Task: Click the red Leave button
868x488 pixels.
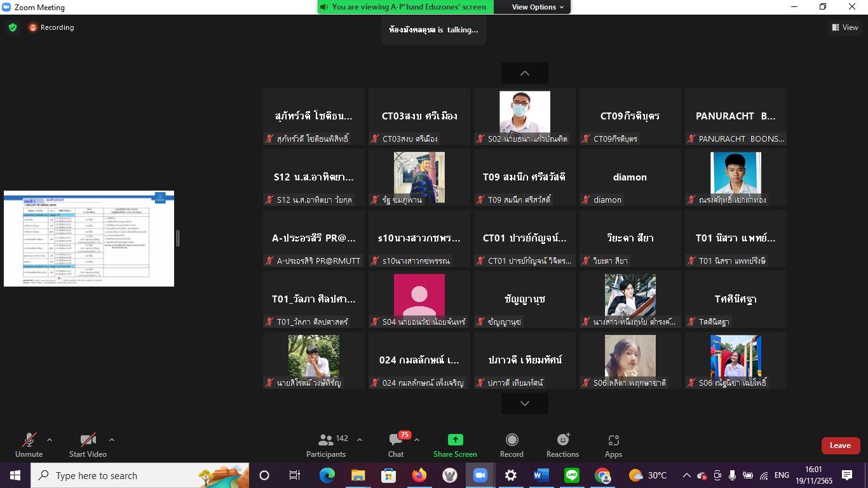Action: 840,445
